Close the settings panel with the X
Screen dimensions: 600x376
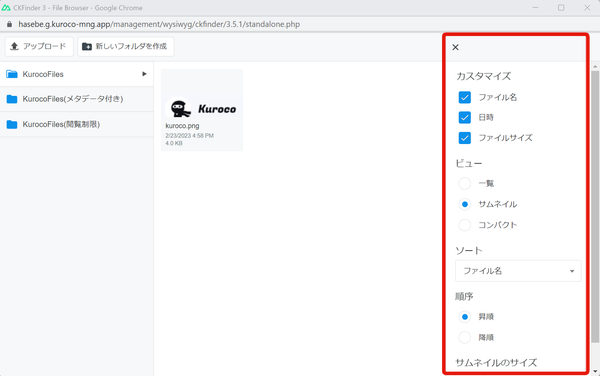tap(455, 47)
